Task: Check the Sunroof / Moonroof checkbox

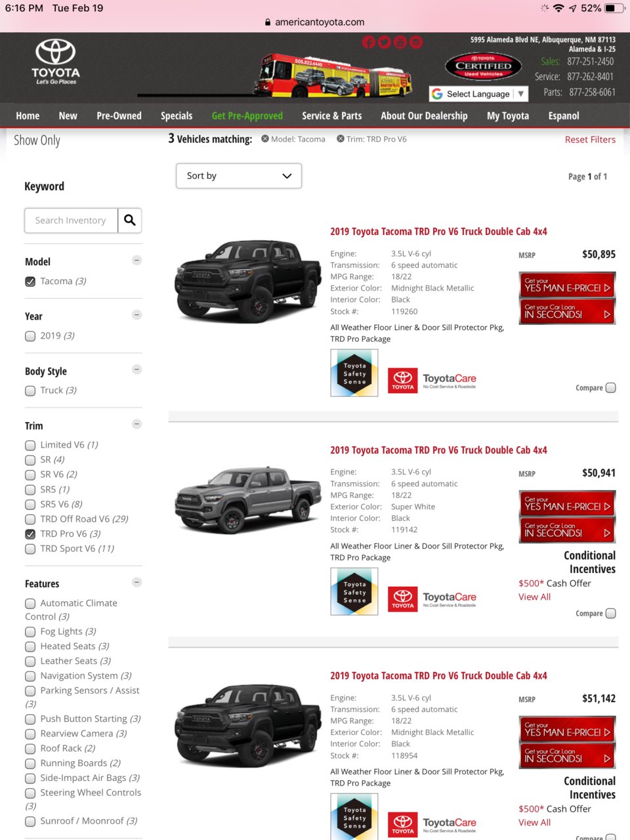Action: [30, 821]
